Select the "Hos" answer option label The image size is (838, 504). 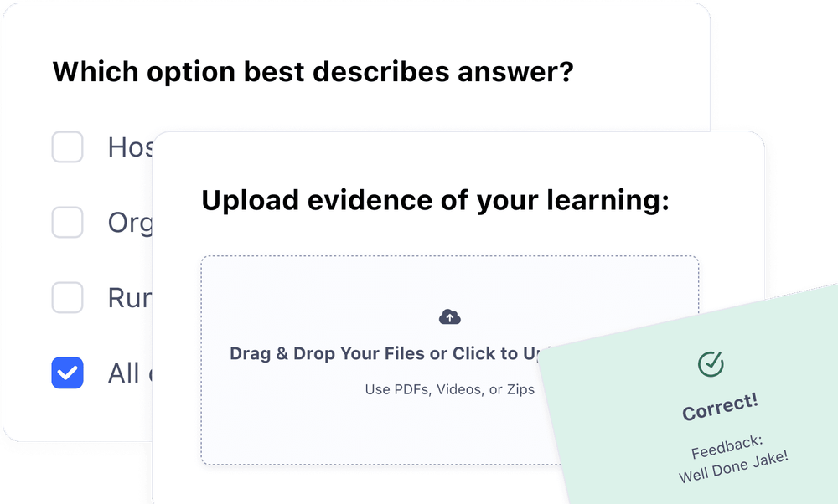click(130, 148)
